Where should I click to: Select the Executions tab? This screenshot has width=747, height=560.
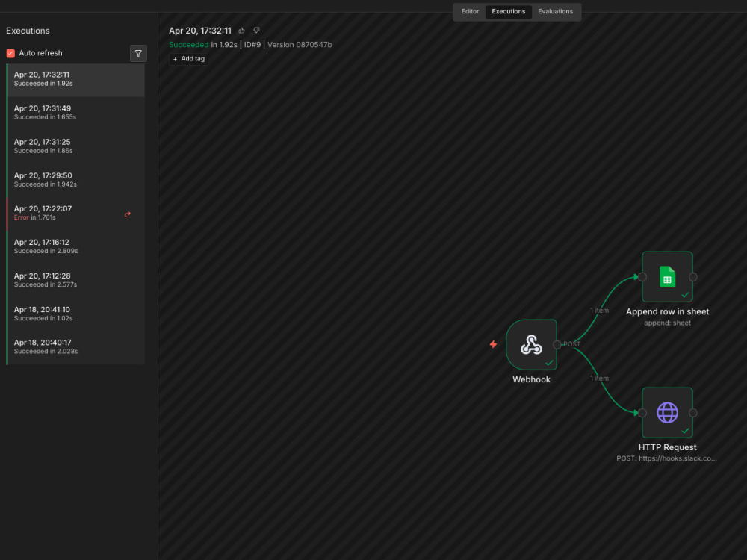508,11
